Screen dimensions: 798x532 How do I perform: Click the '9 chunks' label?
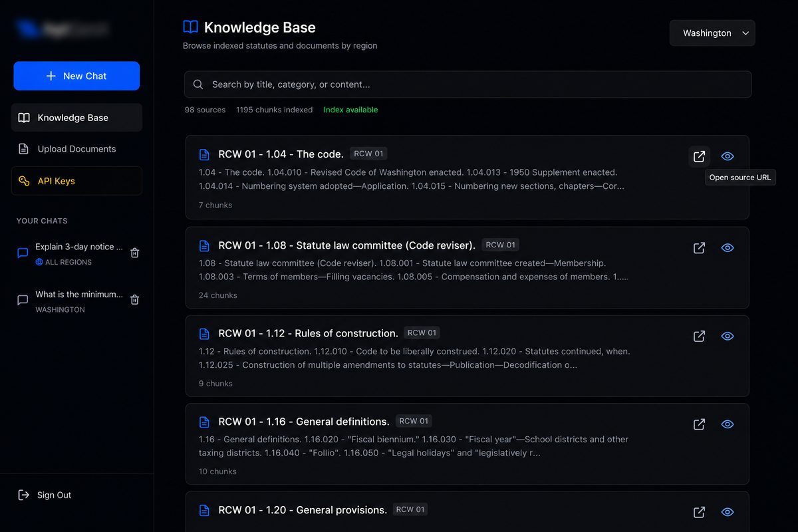[x=215, y=383]
